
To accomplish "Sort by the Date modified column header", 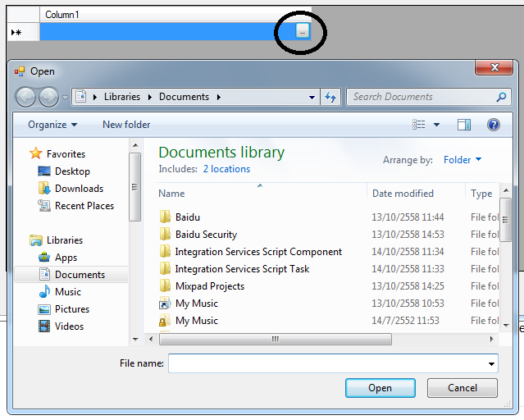I will tap(403, 194).
